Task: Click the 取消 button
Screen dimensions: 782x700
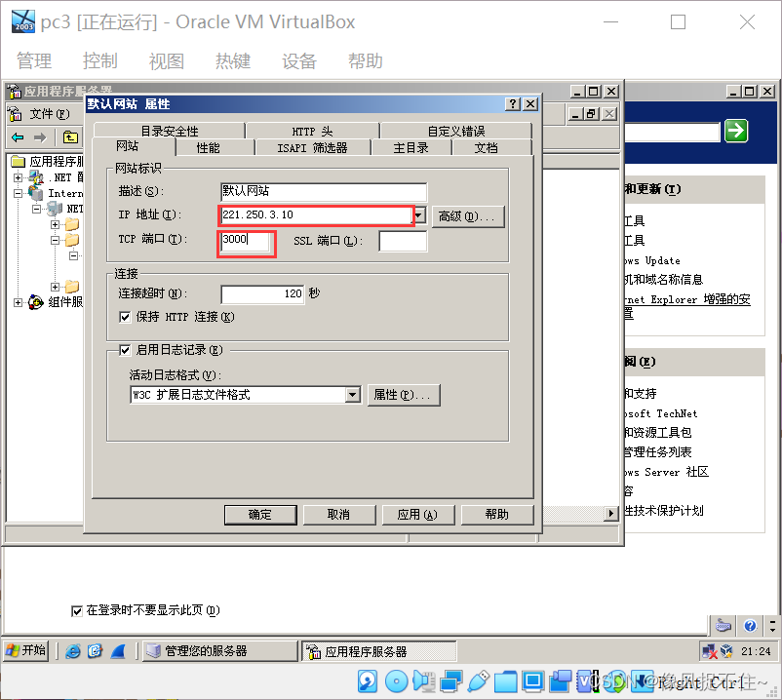Action: click(x=338, y=515)
